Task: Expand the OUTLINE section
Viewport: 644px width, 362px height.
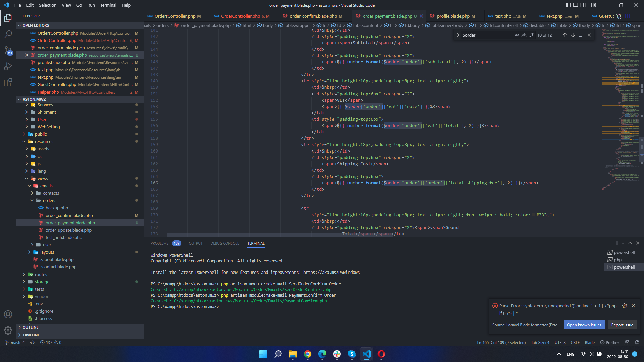Action: click(31, 327)
